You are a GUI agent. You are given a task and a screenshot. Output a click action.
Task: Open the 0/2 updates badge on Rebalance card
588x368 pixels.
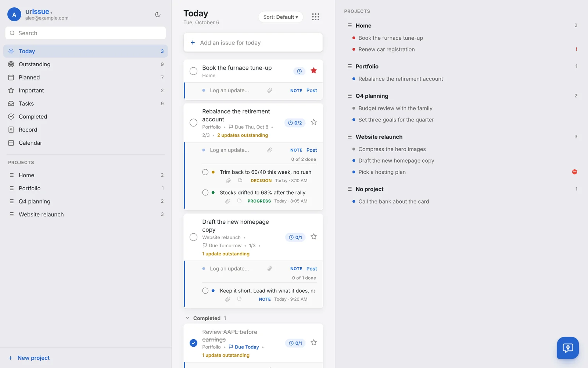tap(295, 123)
